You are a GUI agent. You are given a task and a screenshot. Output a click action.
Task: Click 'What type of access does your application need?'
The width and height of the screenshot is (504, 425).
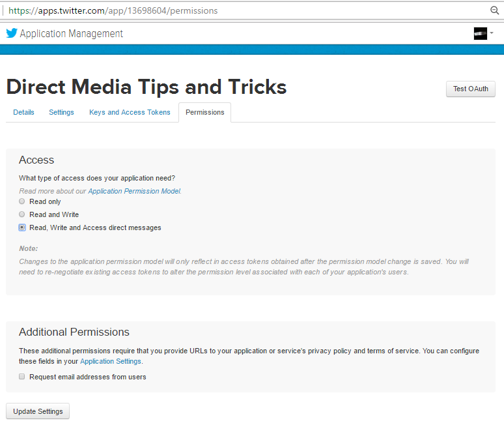97,178
